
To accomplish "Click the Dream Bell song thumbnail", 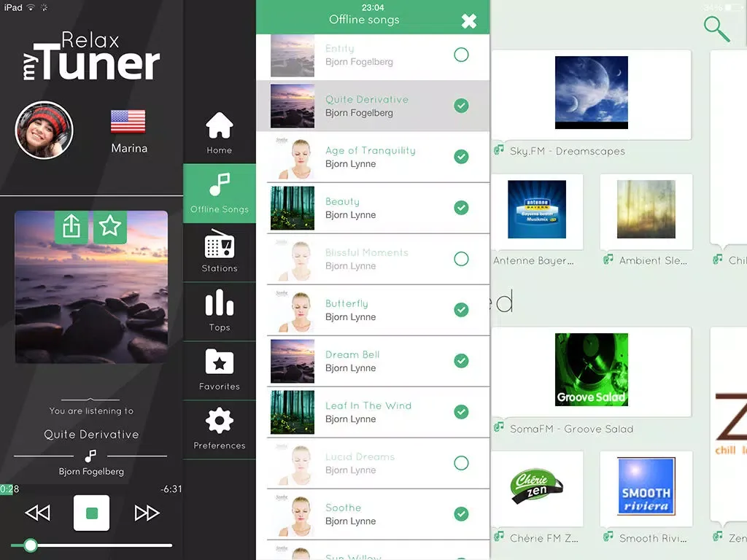I will click(293, 361).
